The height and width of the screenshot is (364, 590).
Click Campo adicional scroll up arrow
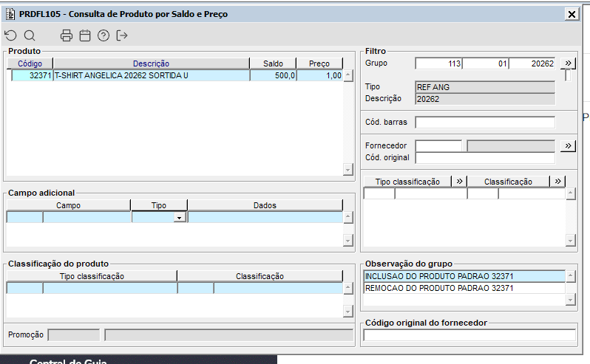pyautogui.click(x=348, y=217)
